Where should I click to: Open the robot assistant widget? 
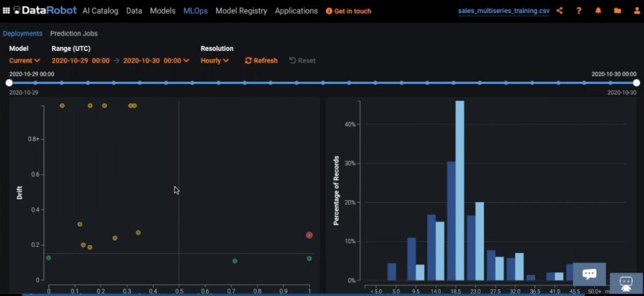coord(626,283)
